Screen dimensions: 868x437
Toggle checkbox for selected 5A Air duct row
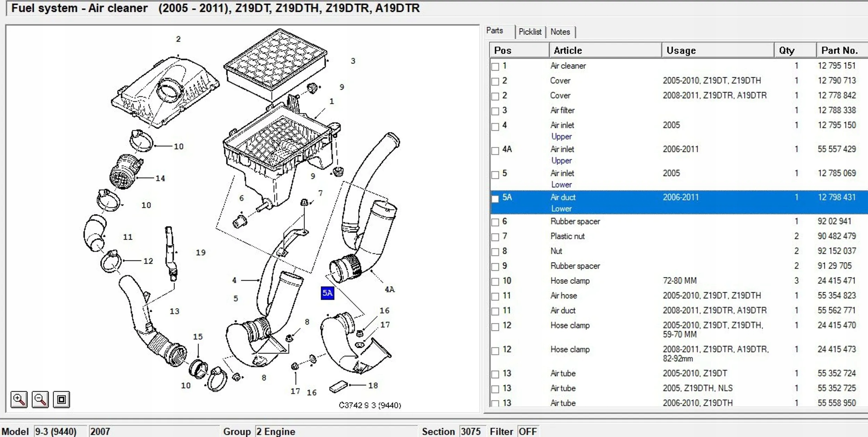point(495,198)
